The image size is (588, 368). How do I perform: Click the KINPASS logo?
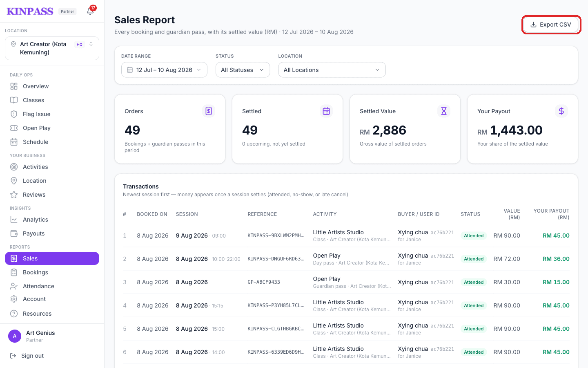click(x=30, y=11)
